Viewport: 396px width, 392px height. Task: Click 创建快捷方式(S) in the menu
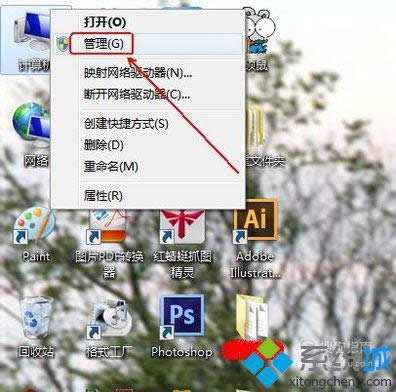147,124
